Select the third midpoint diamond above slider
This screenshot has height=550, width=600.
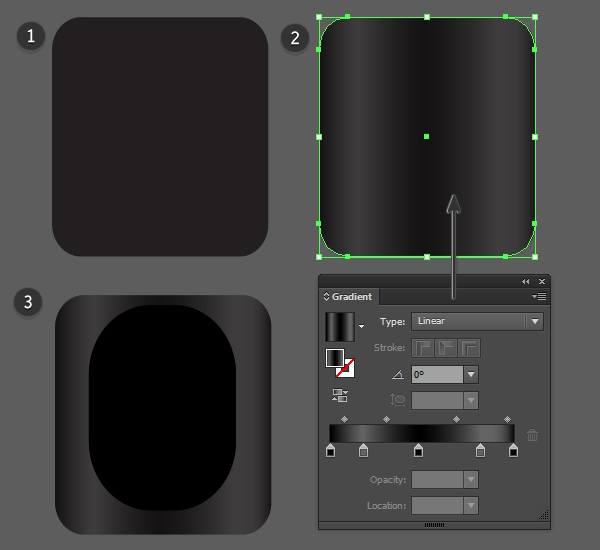[x=456, y=419]
